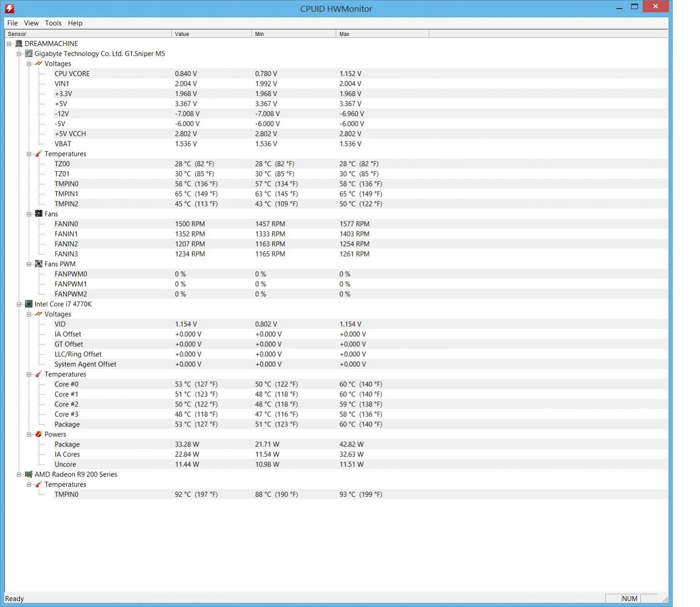Collapse the Gigabyte Temperatures group

click(x=29, y=154)
